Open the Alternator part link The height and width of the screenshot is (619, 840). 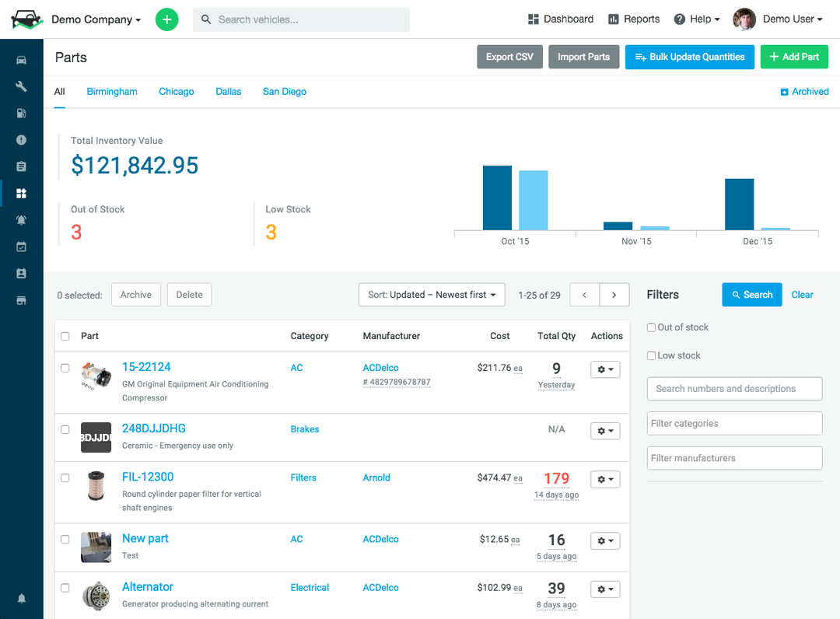click(147, 587)
